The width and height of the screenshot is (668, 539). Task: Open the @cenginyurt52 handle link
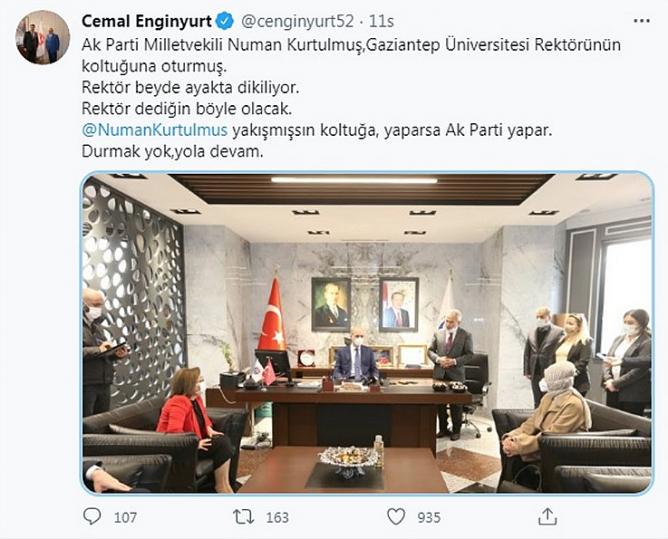298,21
